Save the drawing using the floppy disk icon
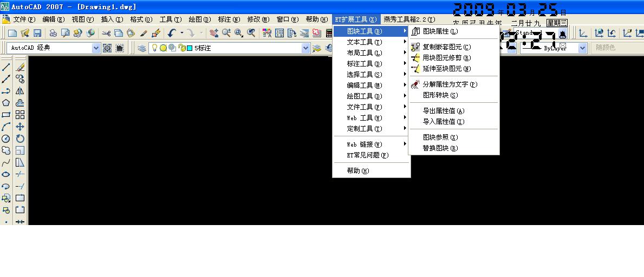 [37, 33]
